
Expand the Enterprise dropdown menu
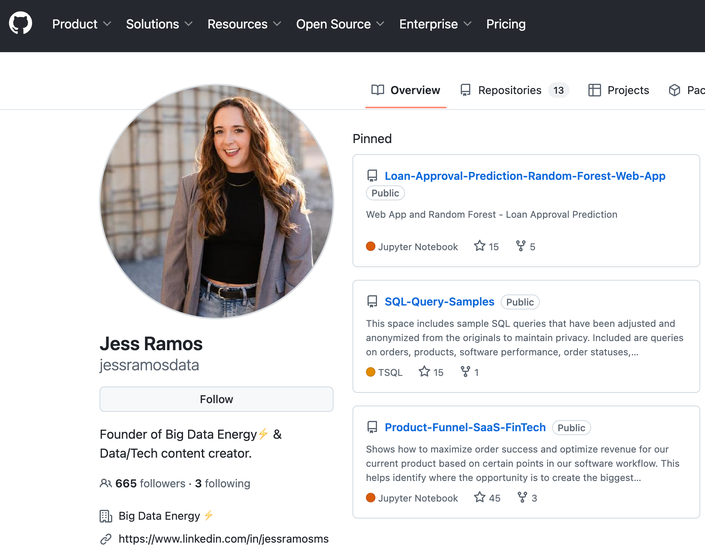click(435, 24)
